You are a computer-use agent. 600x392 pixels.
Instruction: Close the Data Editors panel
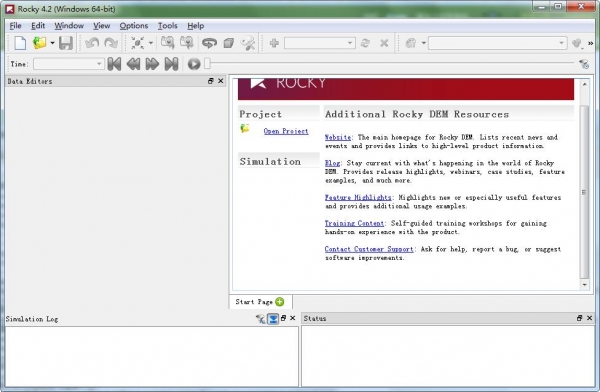pos(220,81)
